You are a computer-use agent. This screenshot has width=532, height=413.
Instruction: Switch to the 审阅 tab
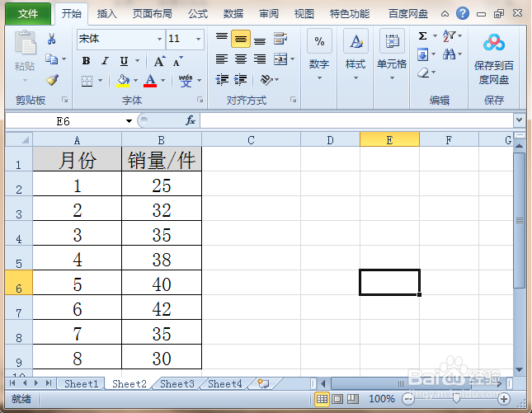pos(269,14)
